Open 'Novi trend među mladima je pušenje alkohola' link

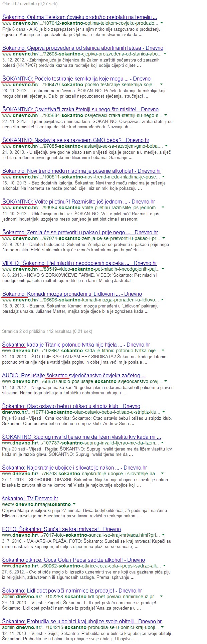pyautogui.click(x=81, y=171)
